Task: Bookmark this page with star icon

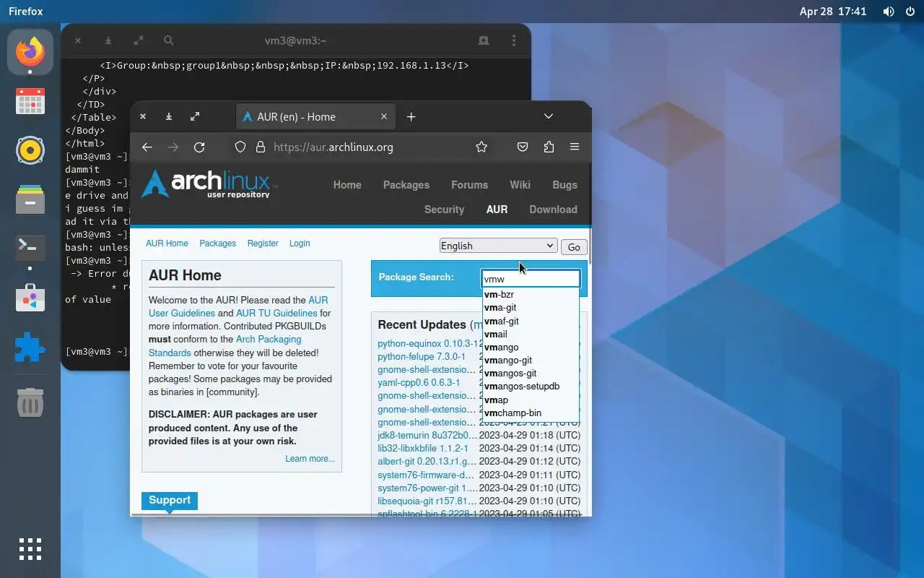Action: (x=481, y=147)
